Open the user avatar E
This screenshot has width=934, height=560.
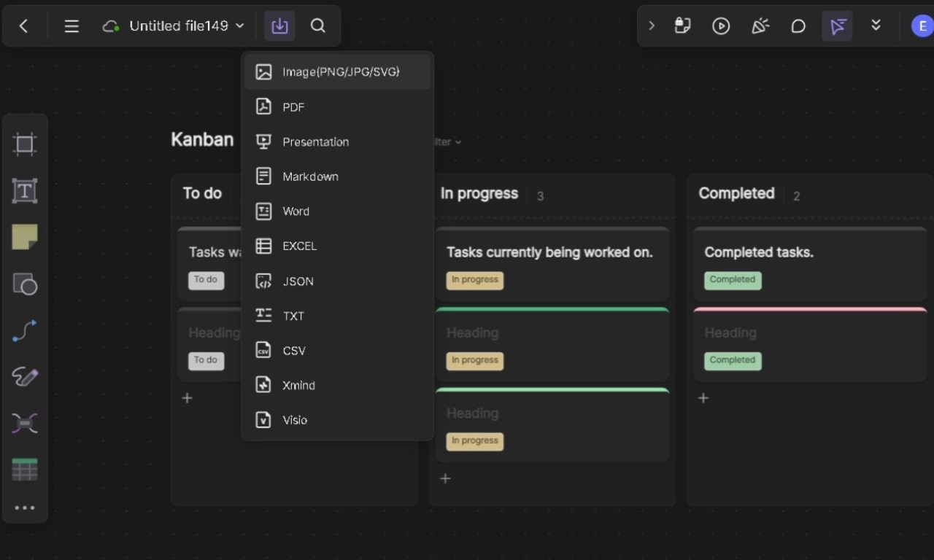922,26
